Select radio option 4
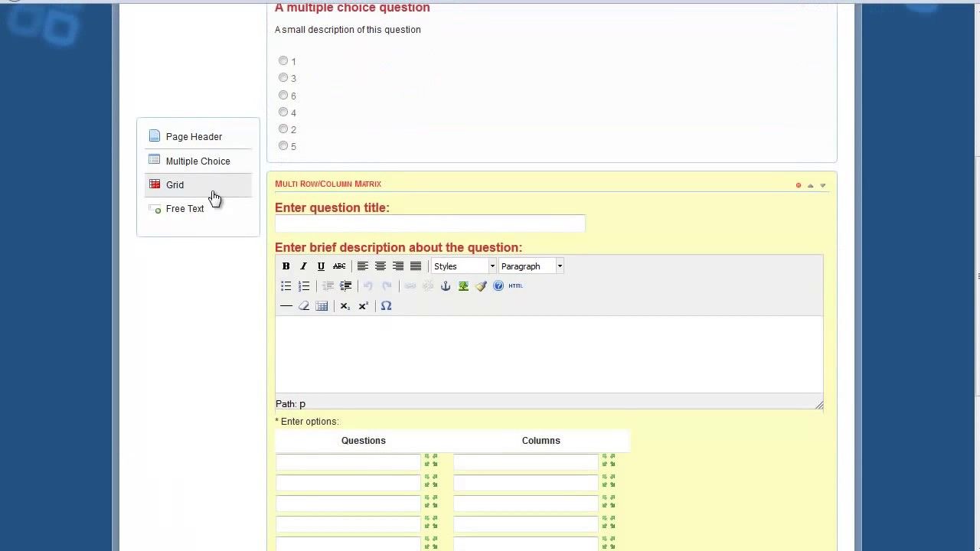Image resolution: width=980 pixels, height=551 pixels. click(283, 112)
